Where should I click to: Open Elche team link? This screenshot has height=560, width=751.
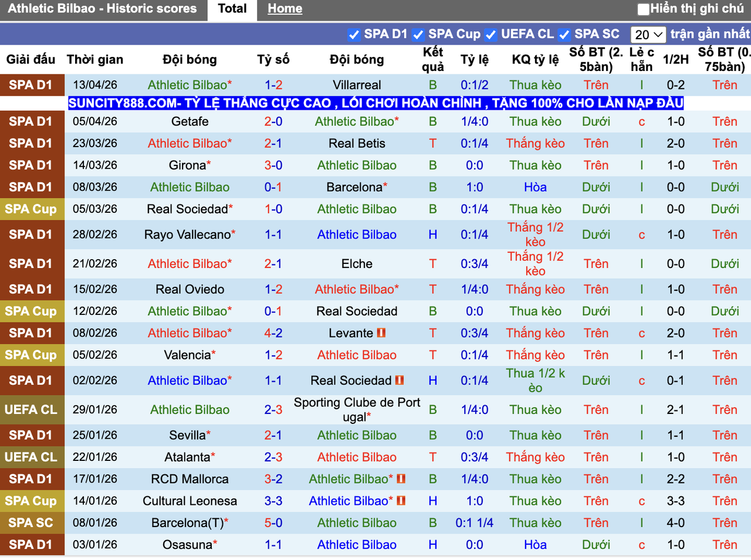[x=357, y=264]
